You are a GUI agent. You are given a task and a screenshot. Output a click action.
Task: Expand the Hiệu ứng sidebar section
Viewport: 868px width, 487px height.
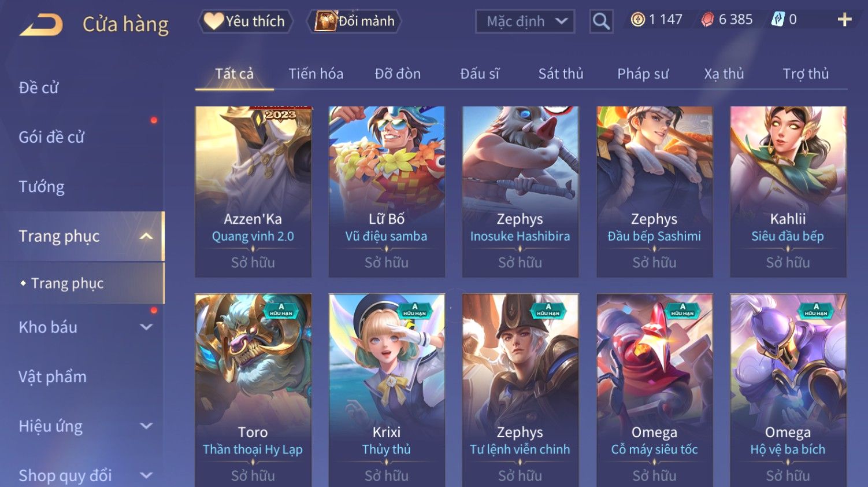pyautogui.click(x=146, y=426)
